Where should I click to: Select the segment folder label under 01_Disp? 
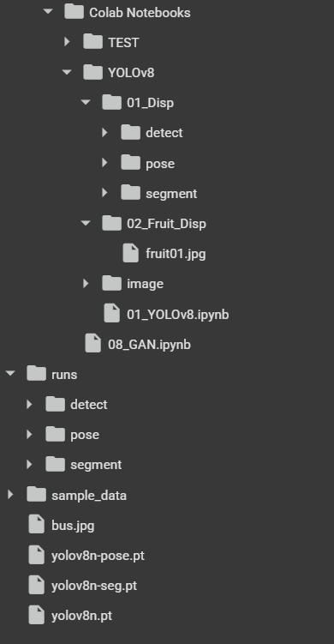pos(171,194)
